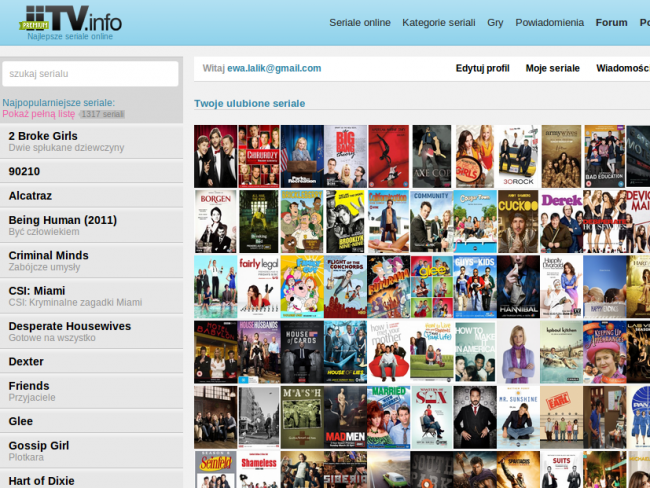Open Kategorie seriali menu
650x488 pixels.
pyautogui.click(x=439, y=23)
